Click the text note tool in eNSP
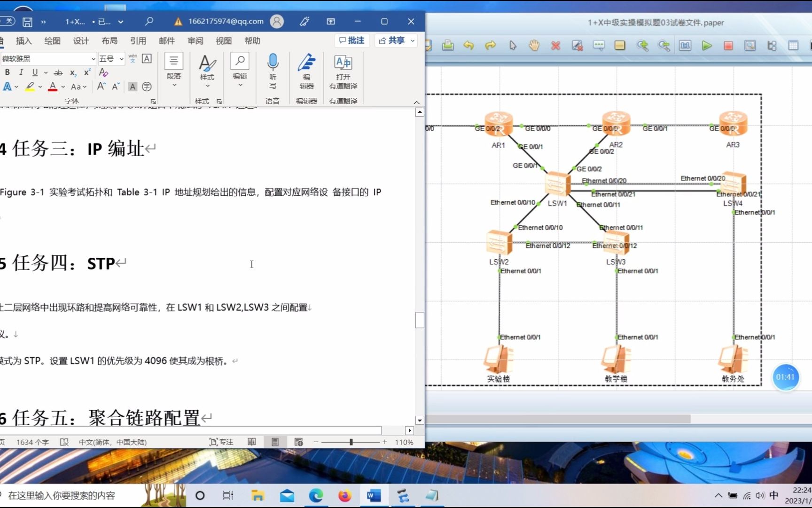The image size is (812, 508). click(x=599, y=46)
